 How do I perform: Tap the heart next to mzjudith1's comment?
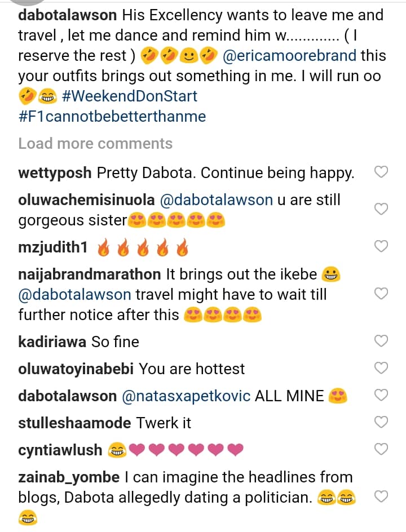tap(381, 246)
